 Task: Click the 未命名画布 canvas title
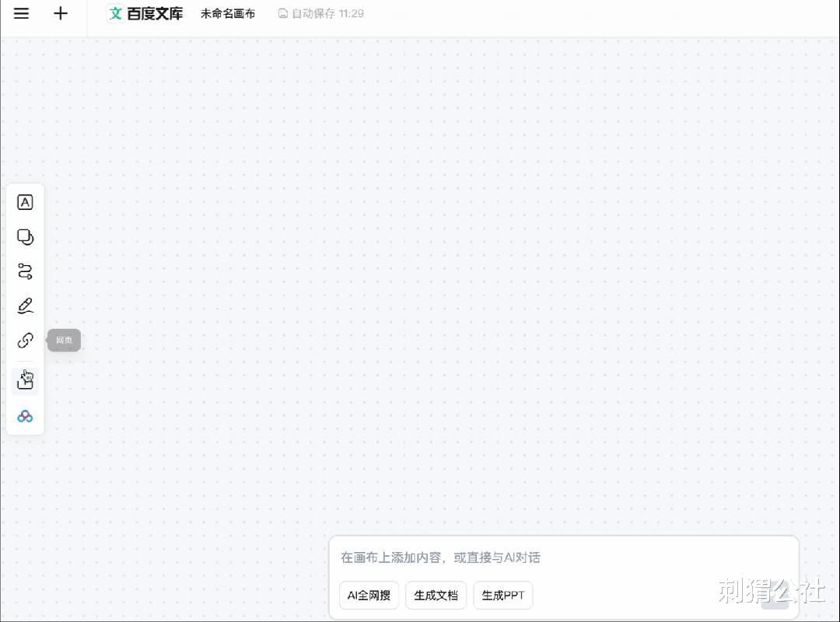(x=228, y=13)
